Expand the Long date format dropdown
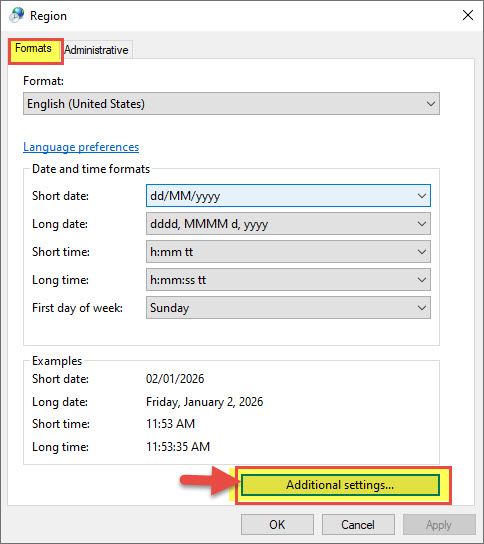This screenshot has height=544, width=484. pos(288,224)
